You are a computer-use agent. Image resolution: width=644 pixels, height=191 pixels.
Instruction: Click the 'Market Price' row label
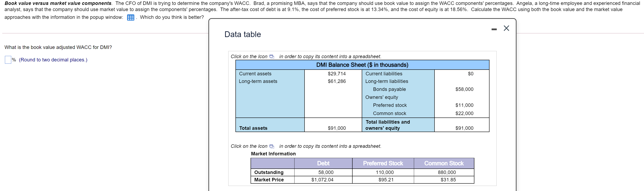point(269,180)
